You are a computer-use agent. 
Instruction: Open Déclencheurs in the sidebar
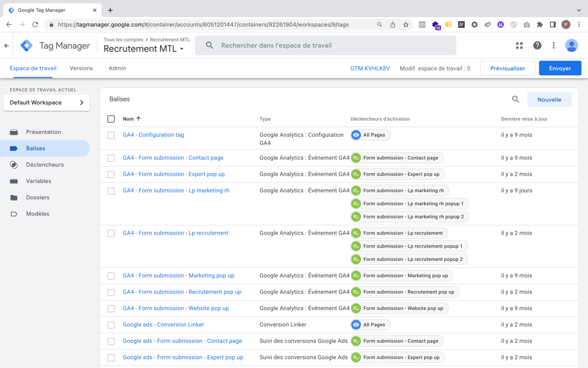[x=45, y=165]
